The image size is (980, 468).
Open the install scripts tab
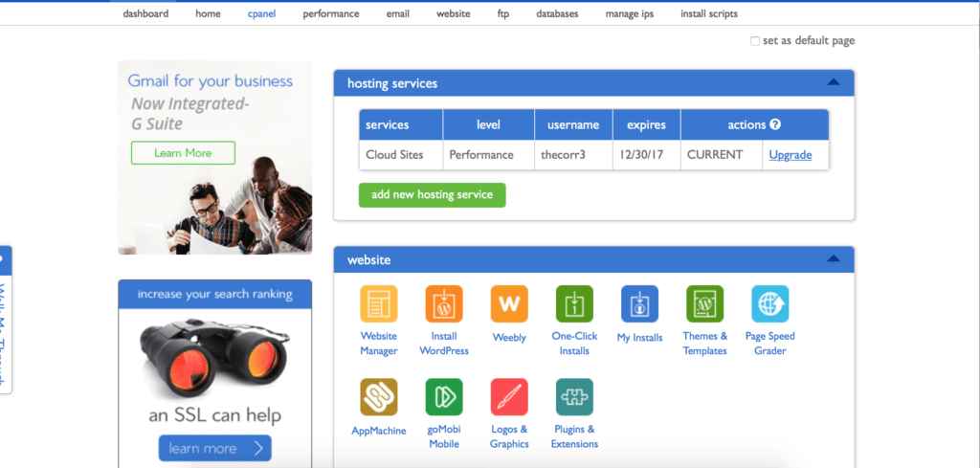[709, 13]
